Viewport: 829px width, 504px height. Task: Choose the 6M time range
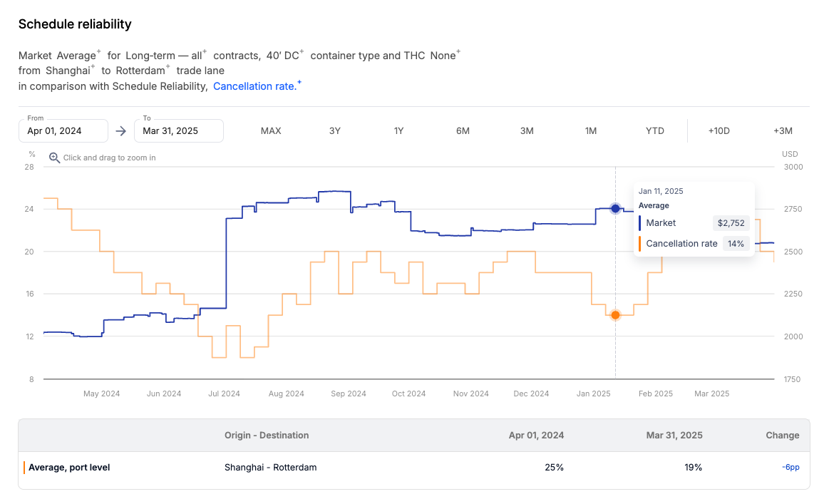point(463,130)
